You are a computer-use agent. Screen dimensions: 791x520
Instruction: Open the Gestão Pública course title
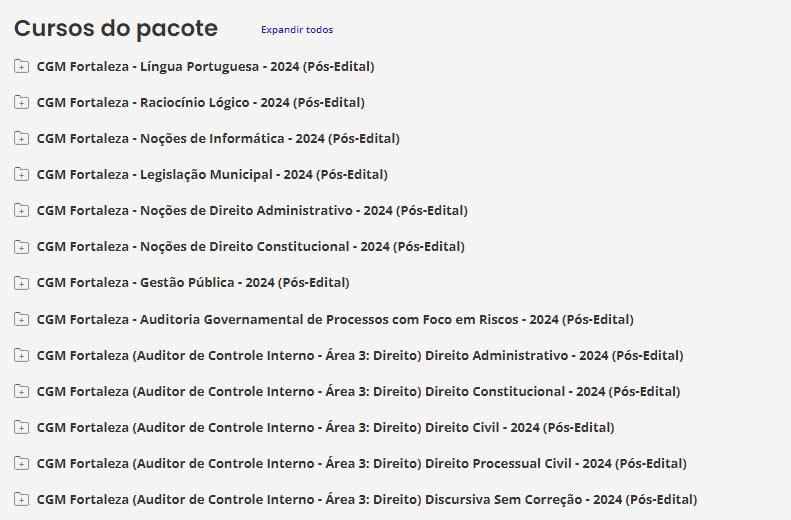(193, 283)
